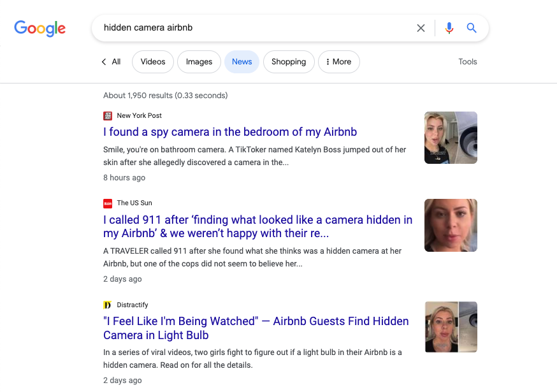557x392 pixels.
Task: Open the 'I called 911' article link
Action: [x=257, y=226]
